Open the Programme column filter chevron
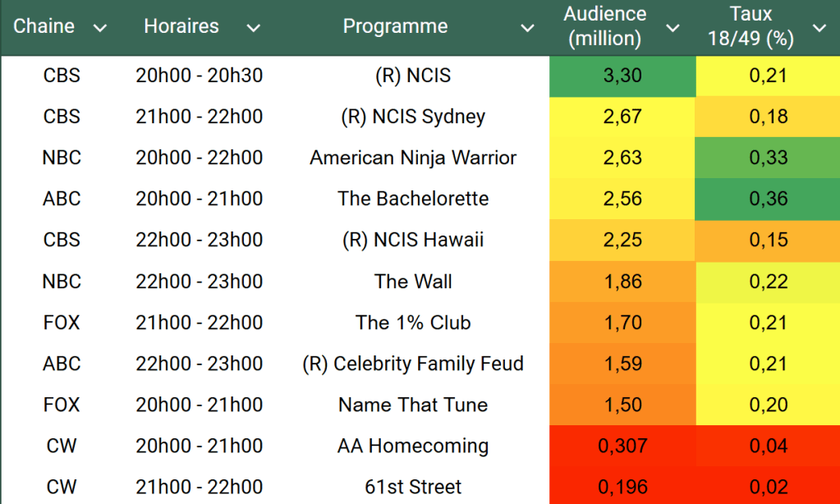The height and width of the screenshot is (504, 840). pos(527,28)
